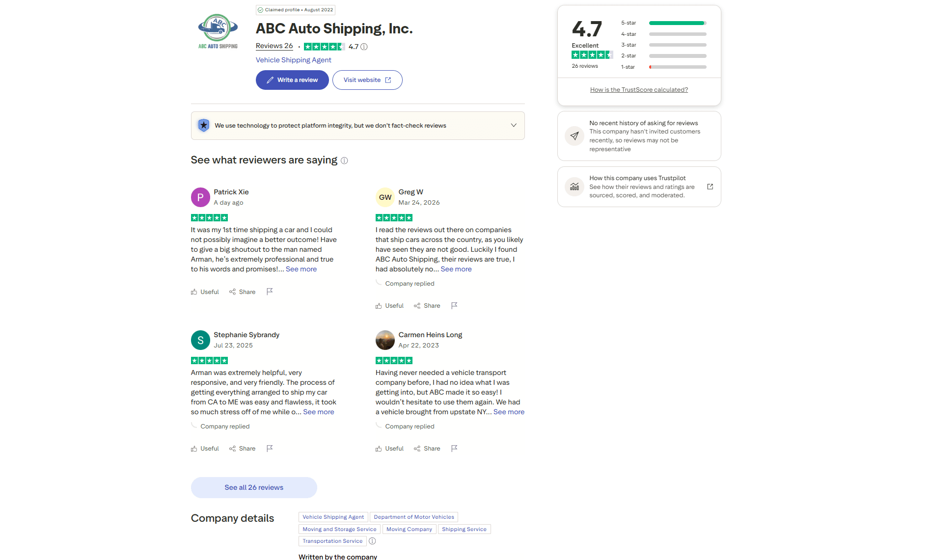Screen dimensions: 931x560
Task: Share Stephanie Sybrandy's review
Action: tap(242, 449)
